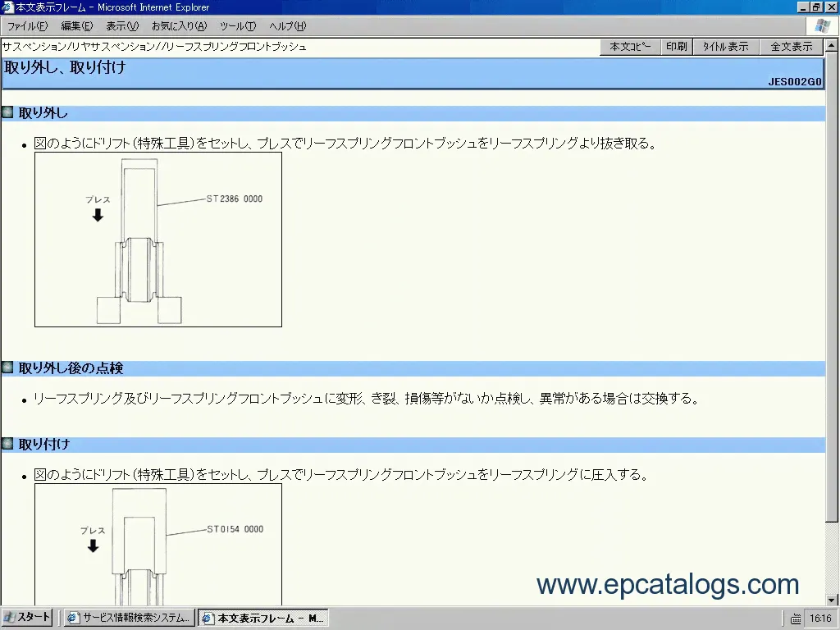Click the icon beside 取り外し後の点検 heading
Image resolution: width=840 pixels, height=630 pixels.
(7, 368)
